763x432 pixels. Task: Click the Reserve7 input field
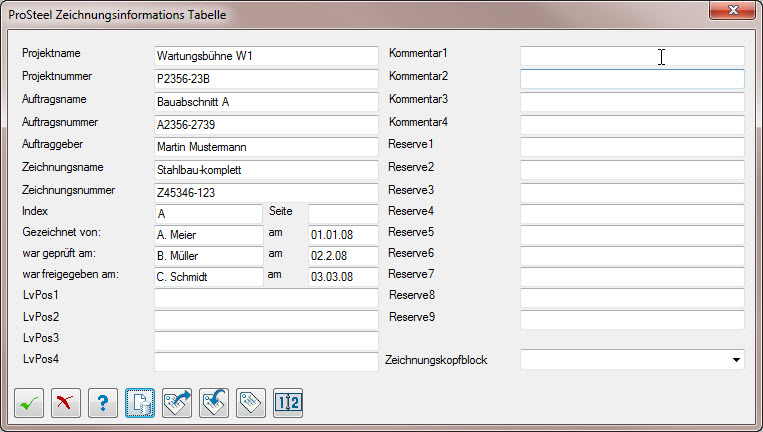632,277
